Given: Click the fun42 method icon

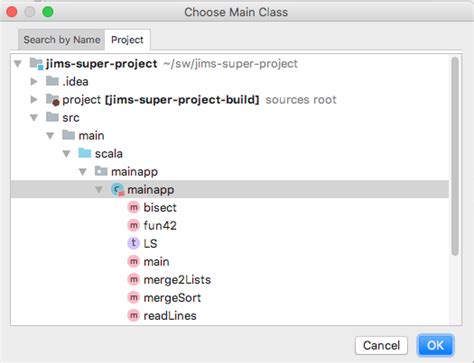Looking at the screenshot, I should [134, 225].
